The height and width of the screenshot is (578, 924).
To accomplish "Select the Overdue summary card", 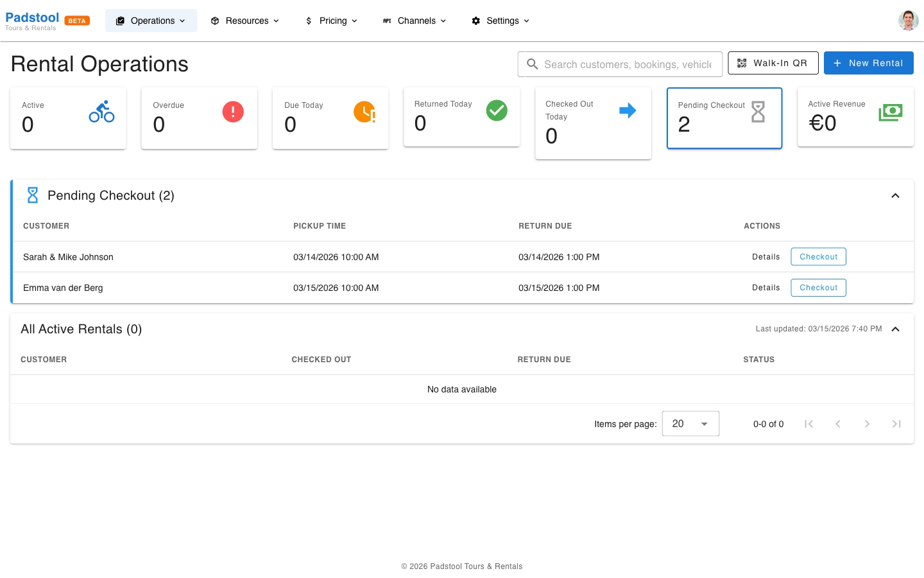I will (200, 118).
